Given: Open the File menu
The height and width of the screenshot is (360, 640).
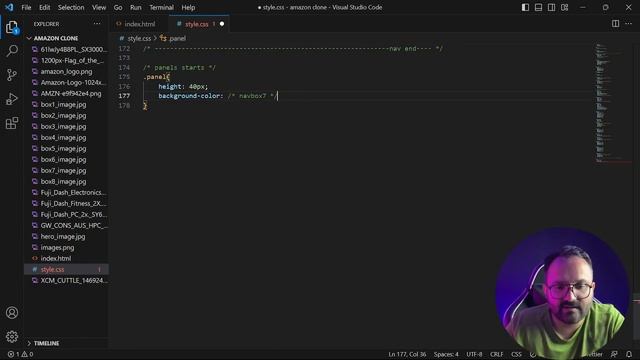Looking at the screenshot, I should click(26, 7).
